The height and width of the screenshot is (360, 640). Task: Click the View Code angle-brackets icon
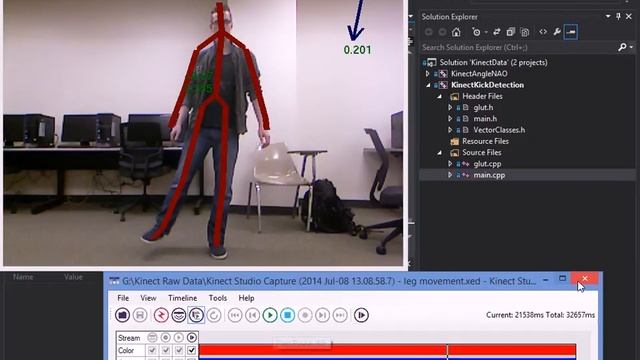tap(543, 32)
